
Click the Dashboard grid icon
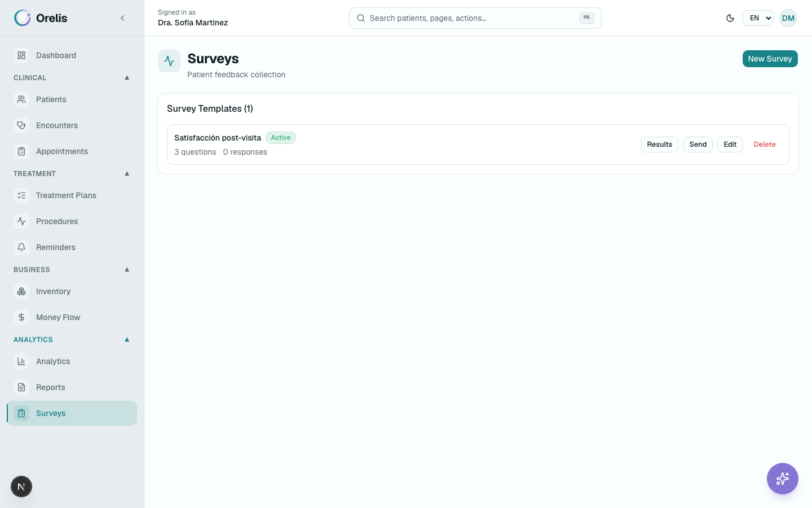[21, 55]
